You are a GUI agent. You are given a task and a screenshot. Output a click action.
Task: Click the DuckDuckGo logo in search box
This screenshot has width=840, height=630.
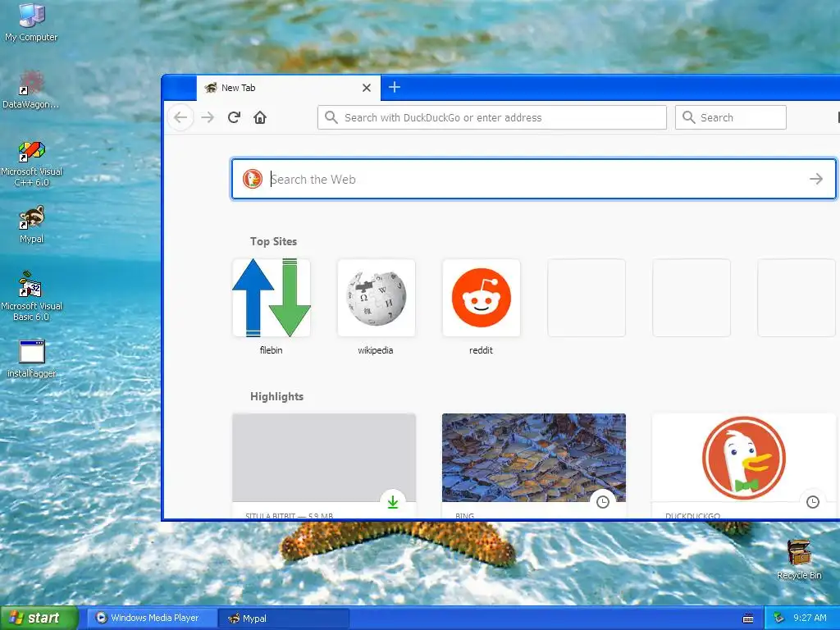253,179
